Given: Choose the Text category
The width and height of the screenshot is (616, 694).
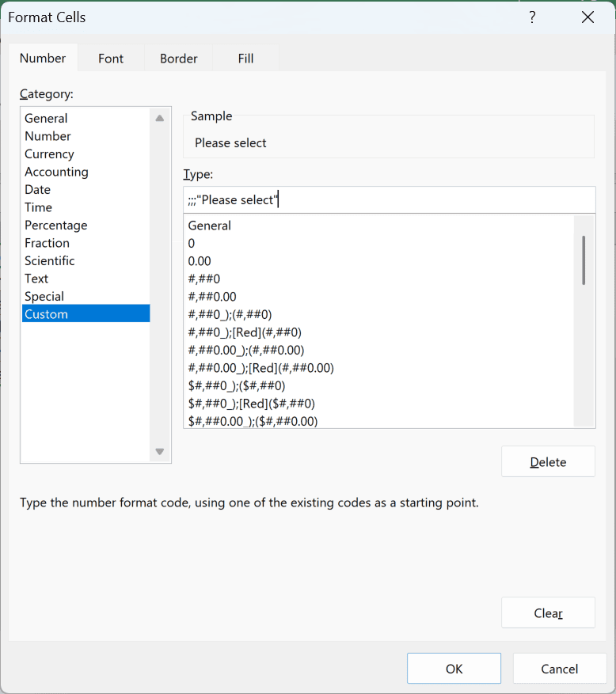Looking at the screenshot, I should point(86,279).
